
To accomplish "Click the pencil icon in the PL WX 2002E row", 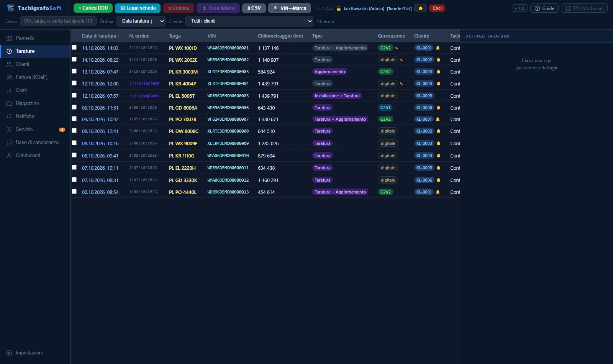I will click(x=401, y=60).
